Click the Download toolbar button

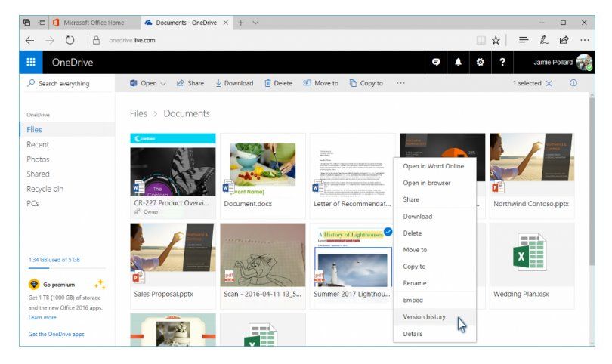(234, 83)
